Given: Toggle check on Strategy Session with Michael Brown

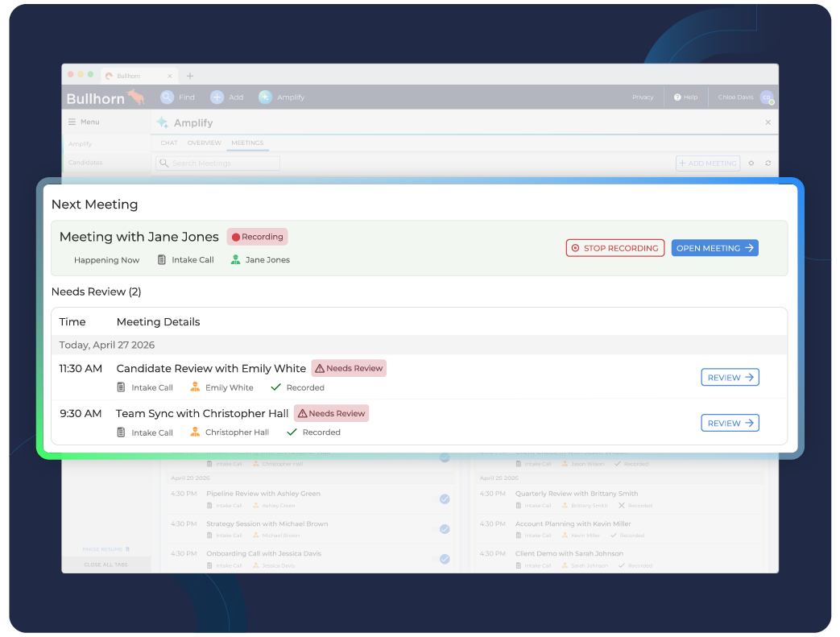Looking at the screenshot, I should click(445, 529).
